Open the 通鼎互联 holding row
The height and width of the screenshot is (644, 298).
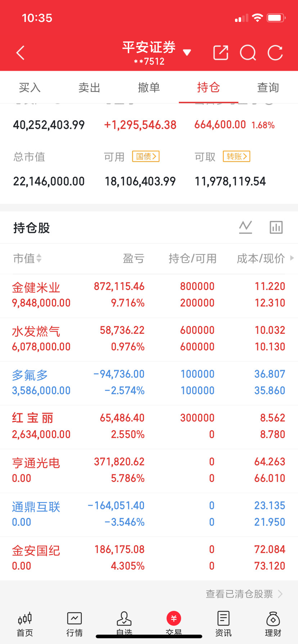[x=149, y=515]
